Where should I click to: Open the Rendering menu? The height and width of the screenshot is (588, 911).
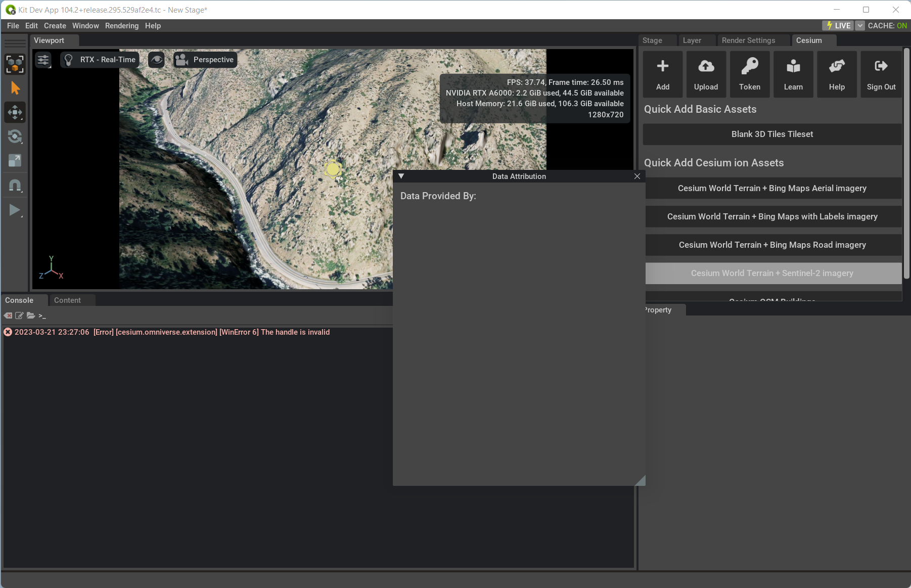coord(122,26)
